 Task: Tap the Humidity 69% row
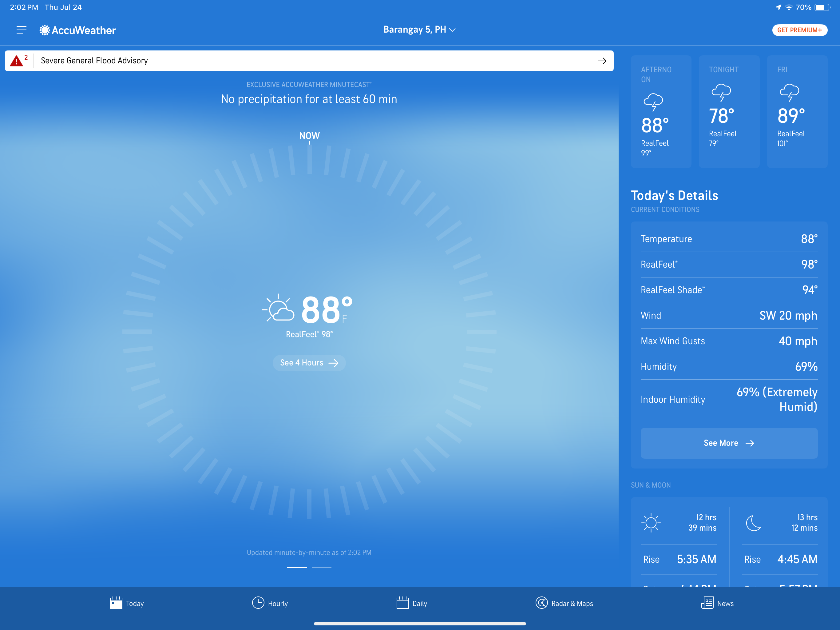coord(729,367)
